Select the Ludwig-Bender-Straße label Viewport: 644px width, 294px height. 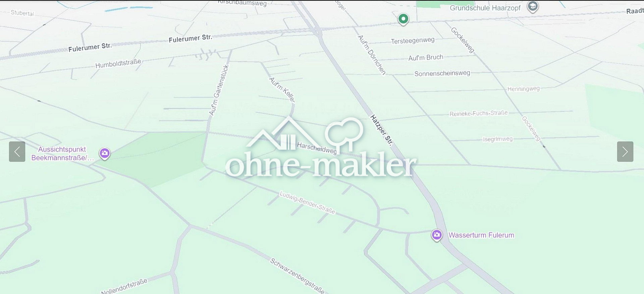click(307, 202)
